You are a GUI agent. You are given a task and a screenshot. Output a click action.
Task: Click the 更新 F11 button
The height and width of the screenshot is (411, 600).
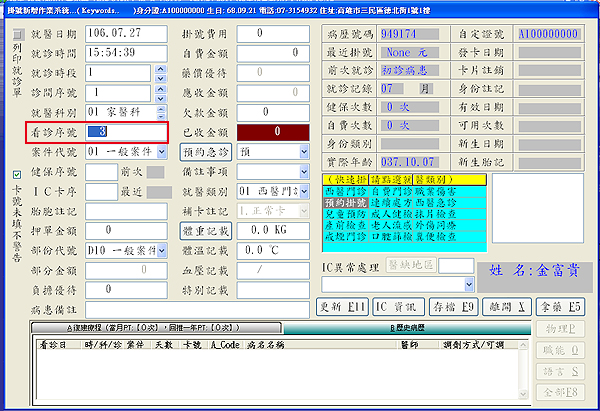point(342,306)
